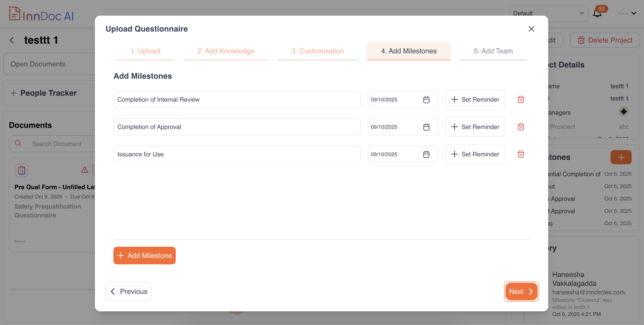
Task: Set Reminder for Completion of Approval
Action: point(475,127)
